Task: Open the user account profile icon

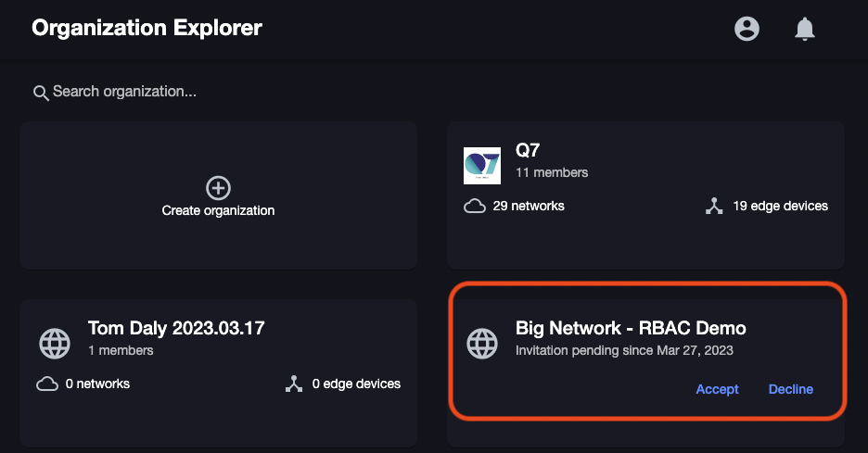Action: 747,29
